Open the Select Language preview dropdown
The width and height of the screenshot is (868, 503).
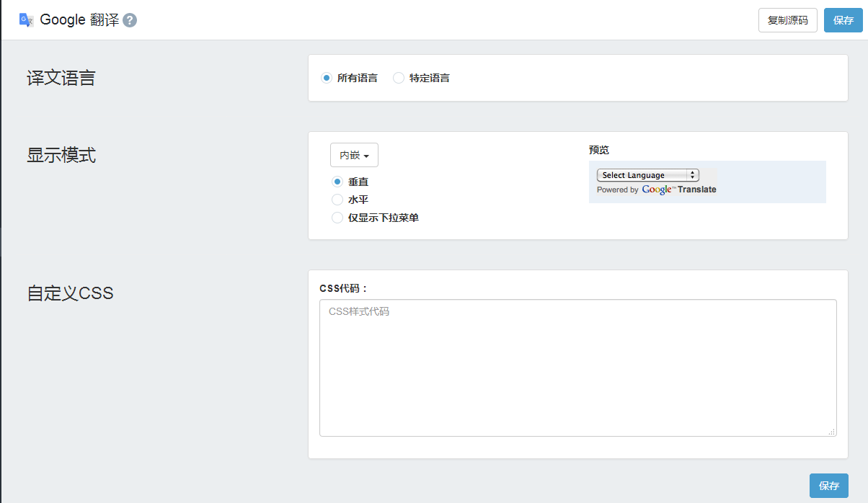click(x=648, y=175)
